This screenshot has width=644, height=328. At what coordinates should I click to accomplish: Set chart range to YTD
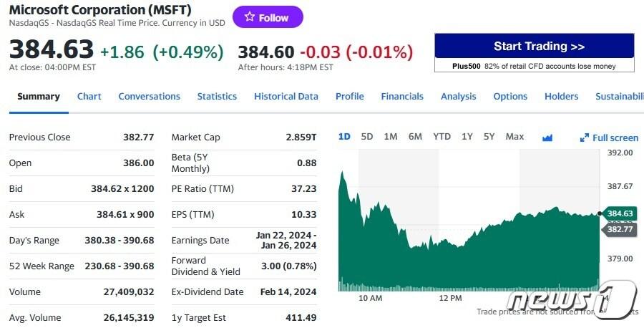coord(441,137)
